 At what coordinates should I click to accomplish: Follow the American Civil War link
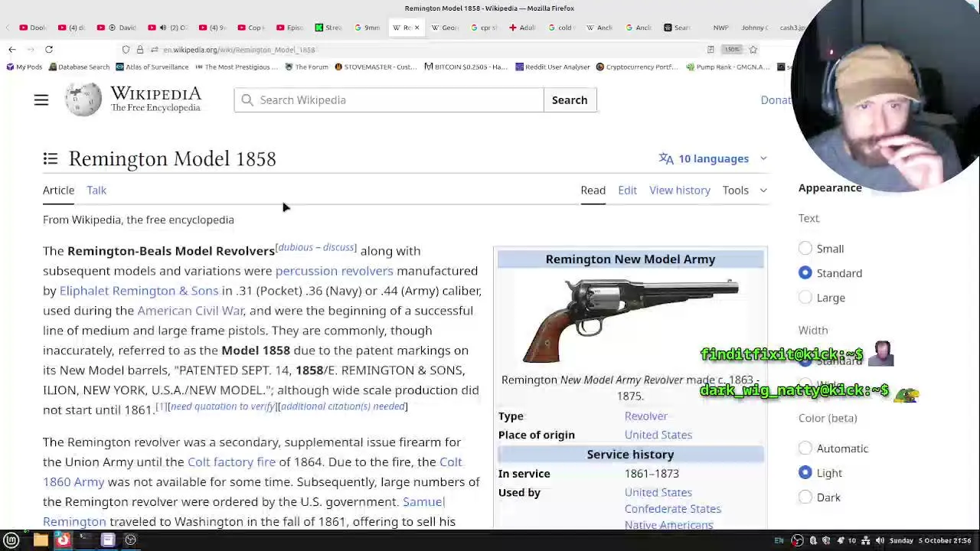coord(191,311)
